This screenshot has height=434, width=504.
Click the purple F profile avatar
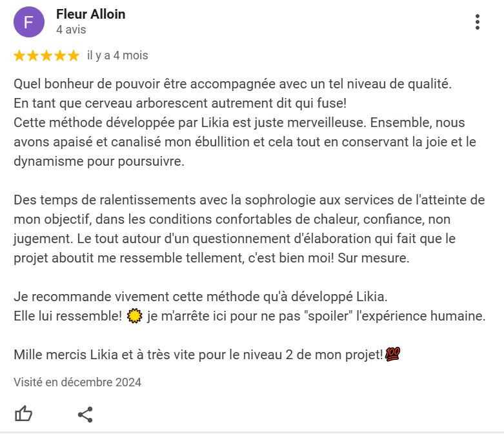29,22
